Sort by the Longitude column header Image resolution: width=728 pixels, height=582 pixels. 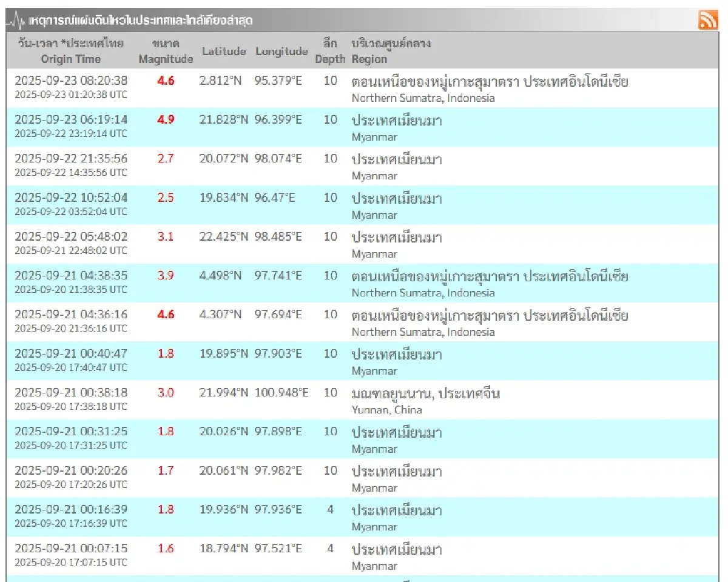(280, 52)
